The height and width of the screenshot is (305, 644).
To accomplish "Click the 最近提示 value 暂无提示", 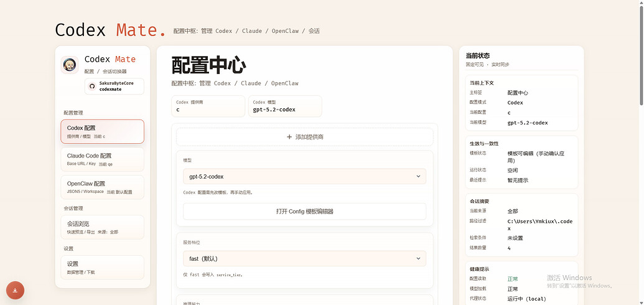I will click(x=518, y=180).
